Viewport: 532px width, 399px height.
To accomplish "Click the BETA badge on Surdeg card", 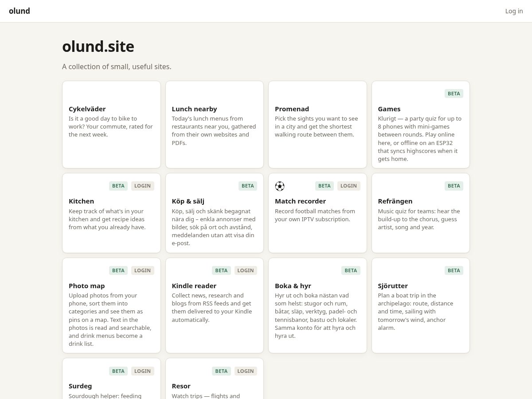I will pos(118,371).
